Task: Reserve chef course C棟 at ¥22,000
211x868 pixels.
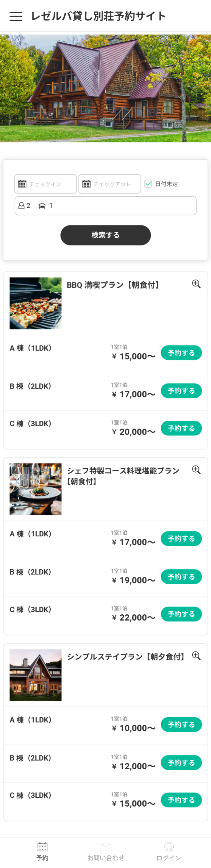Action: (x=181, y=614)
